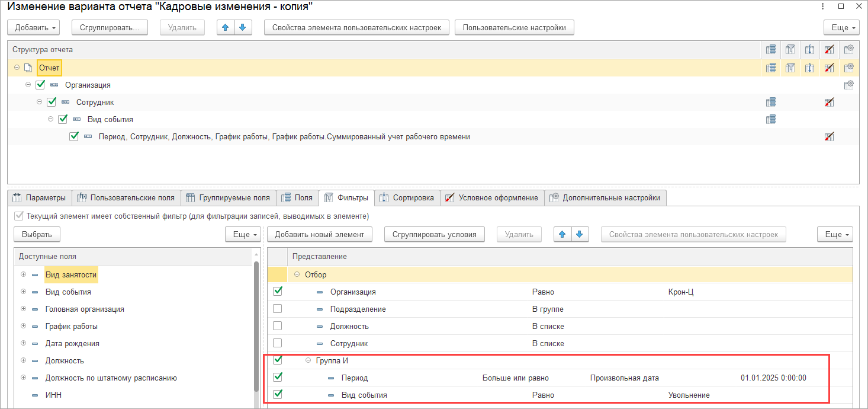Click the Пользовательские настройки button
868x409 pixels.
point(514,27)
